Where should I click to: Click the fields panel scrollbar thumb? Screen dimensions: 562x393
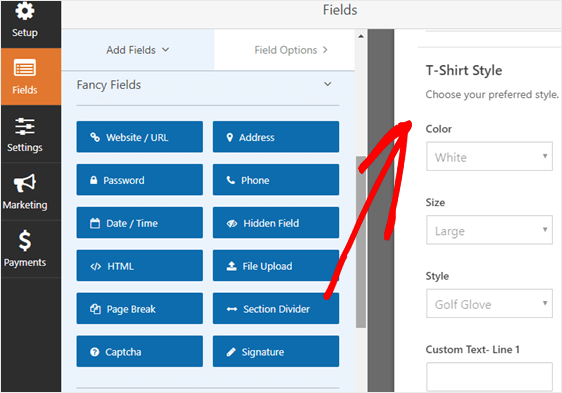[361, 242]
